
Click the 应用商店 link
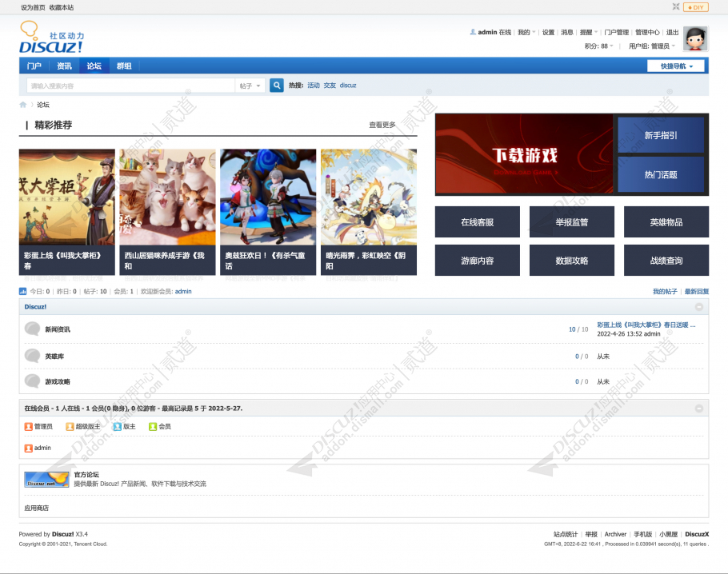click(36, 508)
